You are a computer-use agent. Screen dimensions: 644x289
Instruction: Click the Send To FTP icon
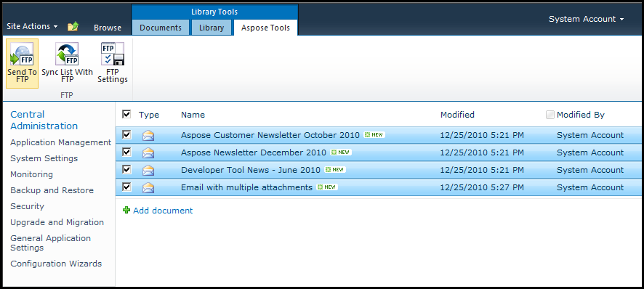(x=22, y=54)
